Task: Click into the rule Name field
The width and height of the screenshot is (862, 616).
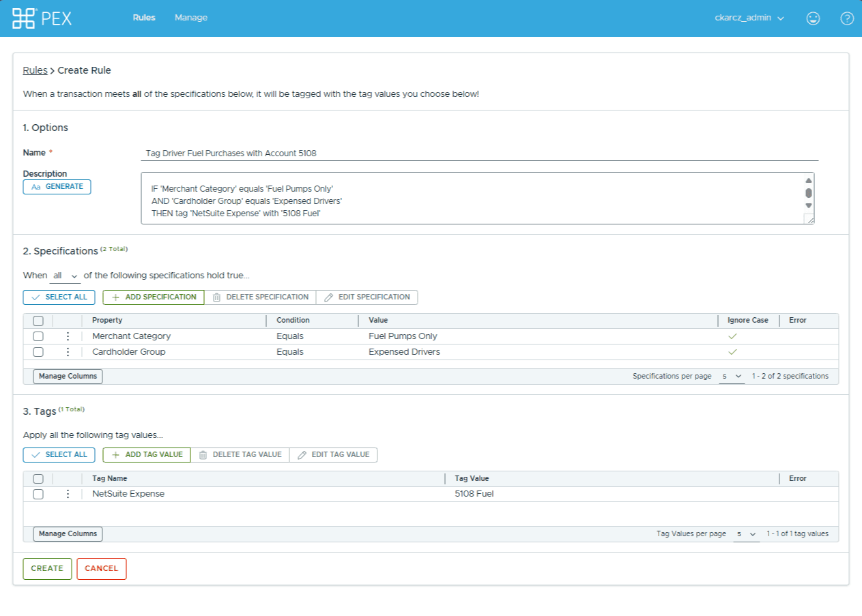Action: tap(478, 153)
